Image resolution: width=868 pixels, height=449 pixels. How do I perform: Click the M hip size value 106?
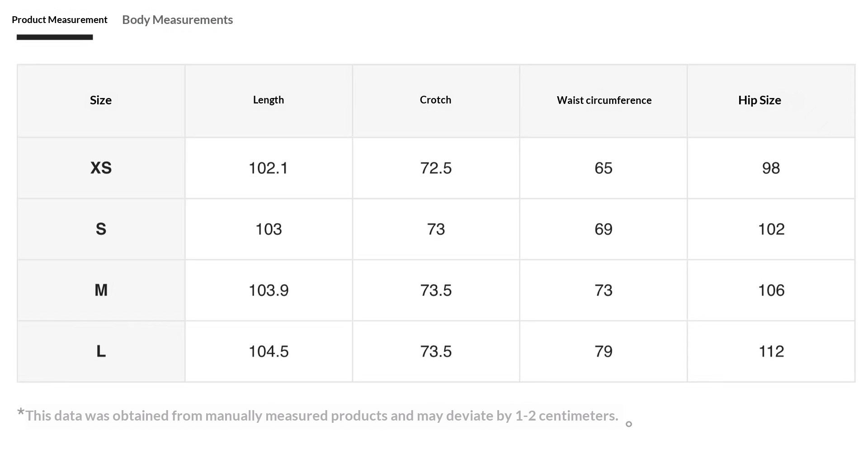(x=771, y=290)
